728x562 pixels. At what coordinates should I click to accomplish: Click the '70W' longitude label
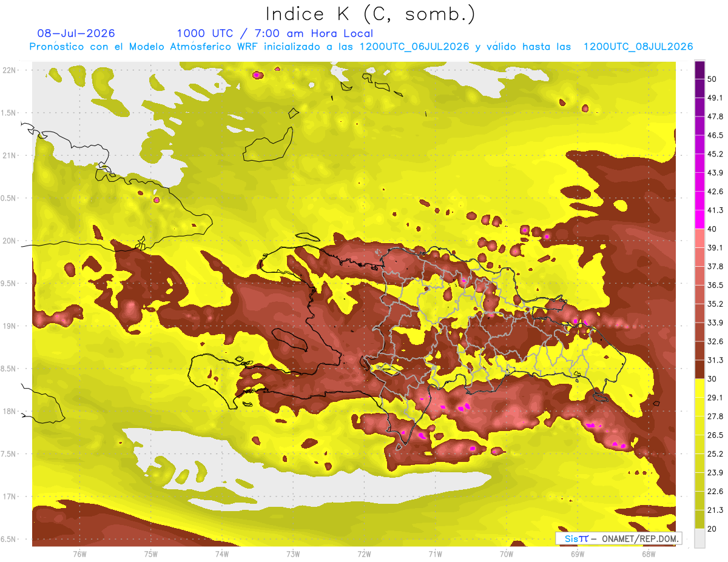(507, 554)
